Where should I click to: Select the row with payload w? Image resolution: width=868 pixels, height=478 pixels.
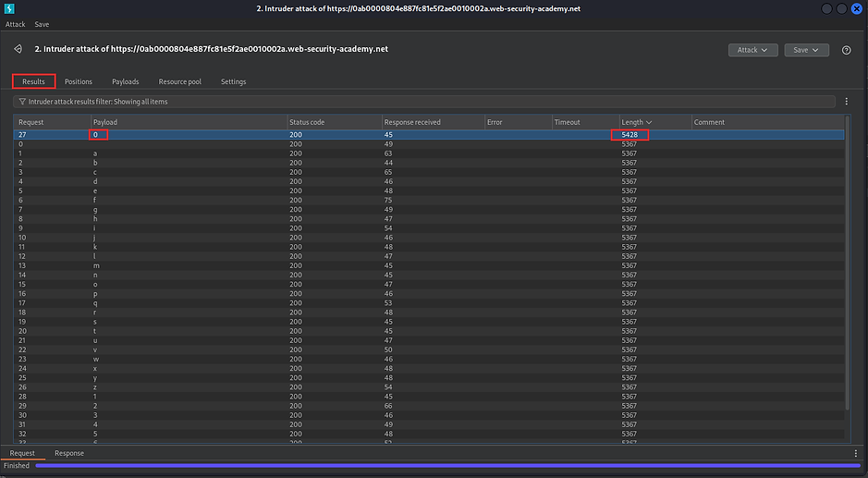429,359
